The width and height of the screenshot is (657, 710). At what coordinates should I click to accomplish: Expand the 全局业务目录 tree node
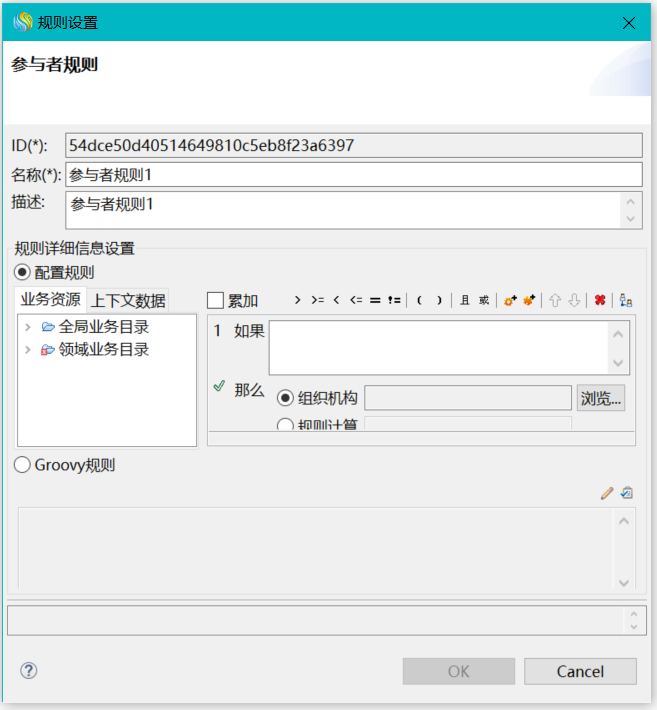(x=27, y=327)
